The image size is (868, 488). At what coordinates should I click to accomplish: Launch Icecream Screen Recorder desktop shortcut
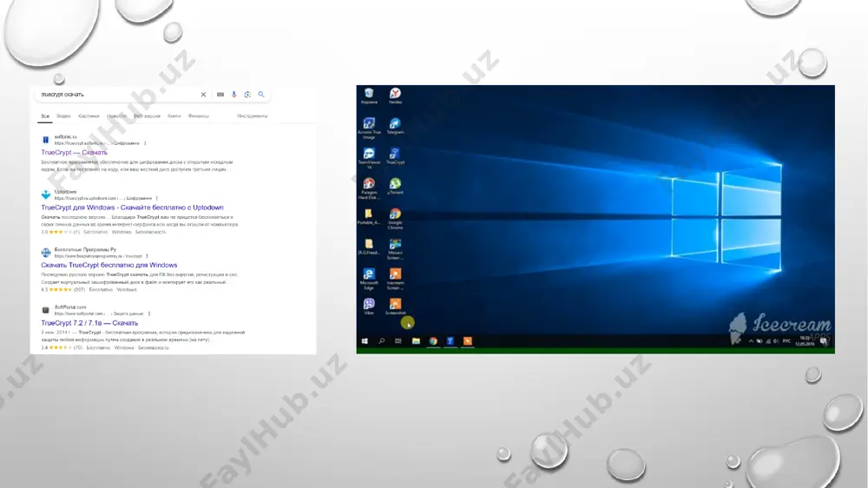tap(395, 279)
